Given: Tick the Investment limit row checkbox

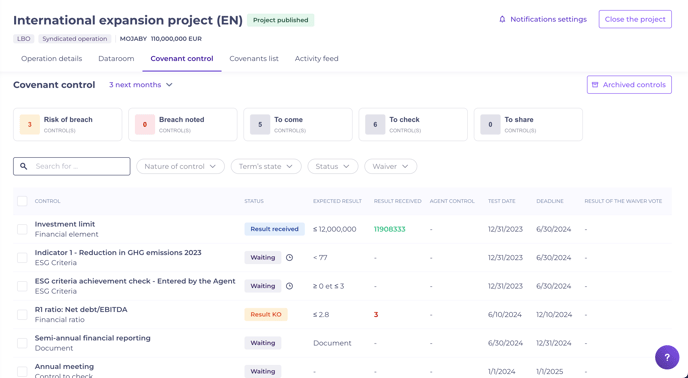Looking at the screenshot, I should pyautogui.click(x=22, y=229).
